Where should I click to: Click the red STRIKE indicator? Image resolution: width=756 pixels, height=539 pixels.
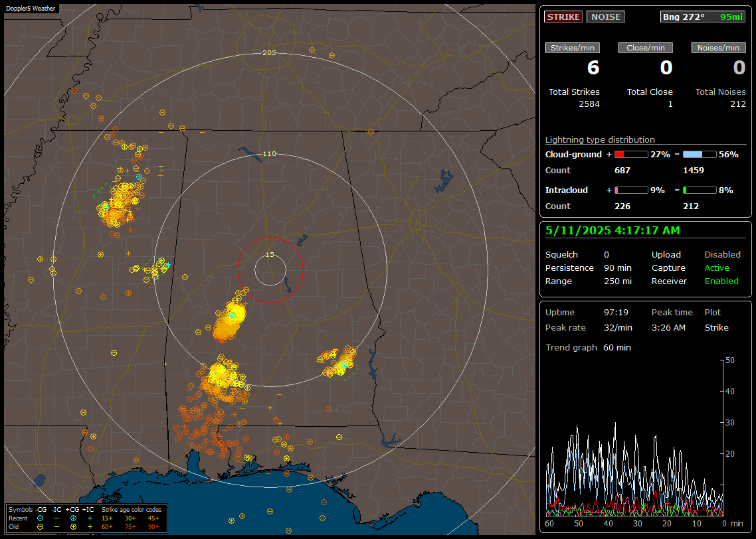coord(563,17)
